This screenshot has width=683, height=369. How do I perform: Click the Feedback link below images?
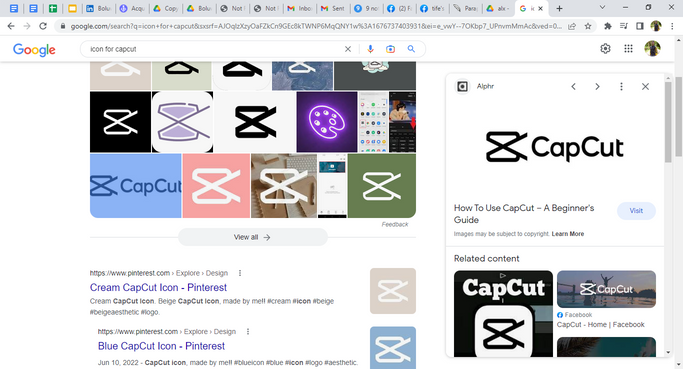[x=395, y=224]
